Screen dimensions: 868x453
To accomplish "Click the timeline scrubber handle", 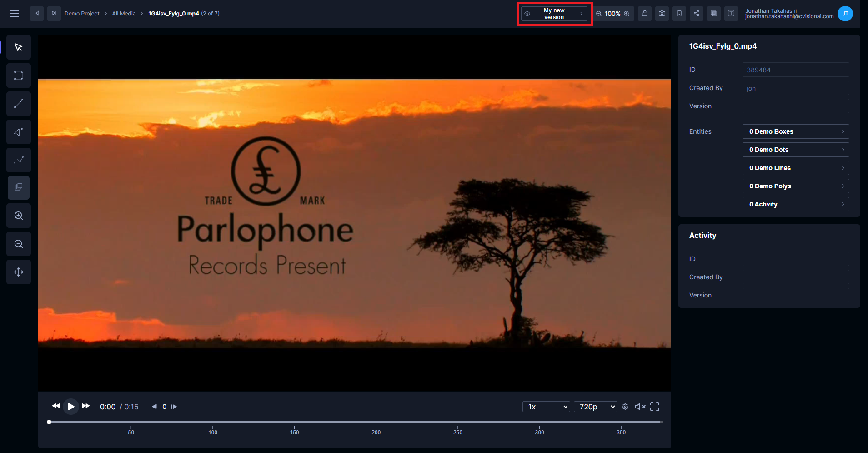I will coord(49,422).
